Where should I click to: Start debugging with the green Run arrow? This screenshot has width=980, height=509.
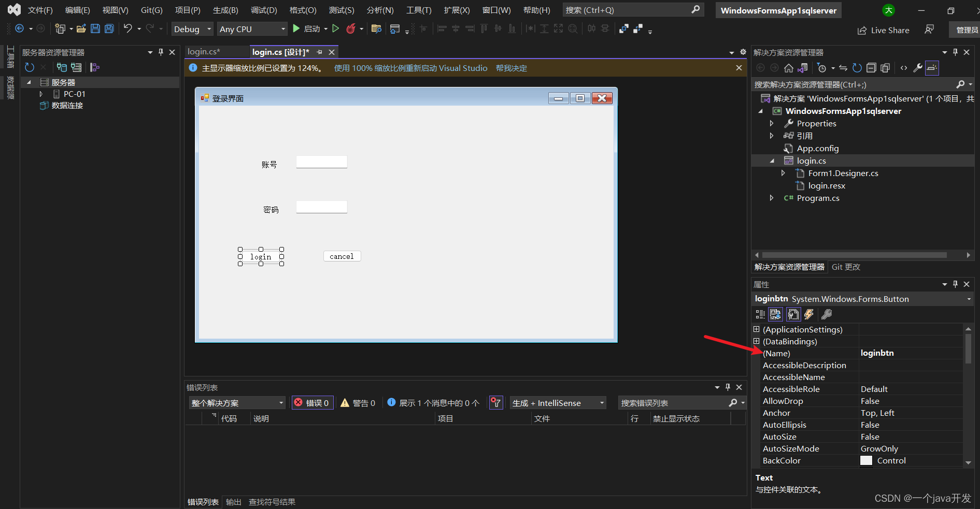[x=296, y=29]
